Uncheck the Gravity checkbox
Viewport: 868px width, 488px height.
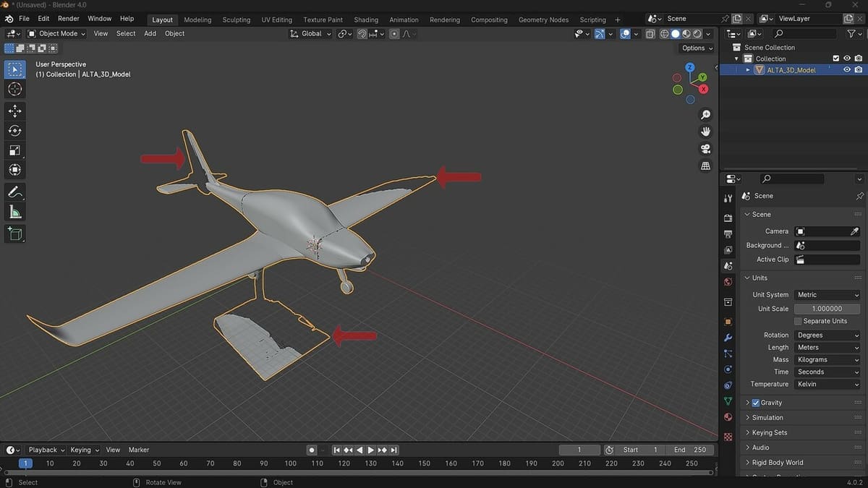(x=756, y=403)
